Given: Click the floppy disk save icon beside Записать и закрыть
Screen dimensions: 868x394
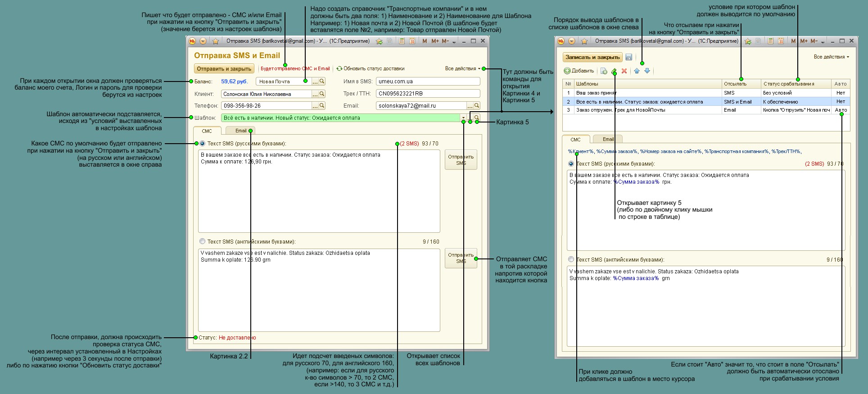Looking at the screenshot, I should click(x=629, y=57).
